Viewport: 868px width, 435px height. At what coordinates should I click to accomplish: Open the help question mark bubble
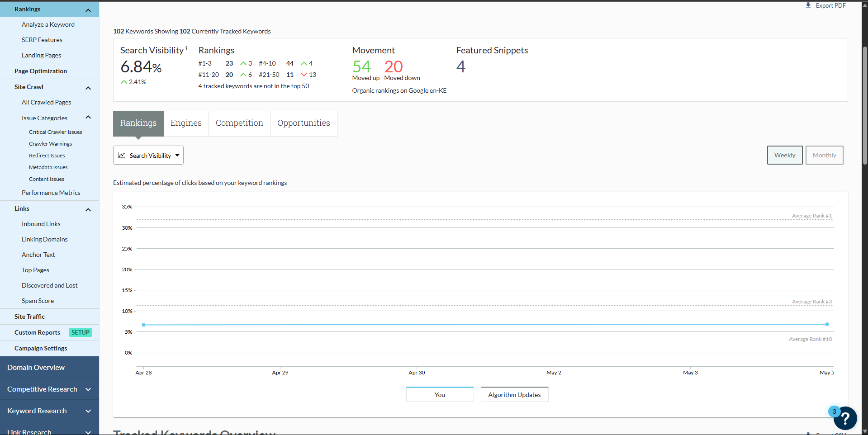tap(845, 418)
